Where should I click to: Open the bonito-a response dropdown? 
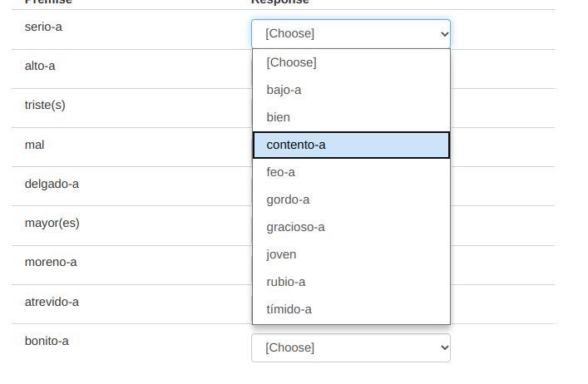coord(350,347)
